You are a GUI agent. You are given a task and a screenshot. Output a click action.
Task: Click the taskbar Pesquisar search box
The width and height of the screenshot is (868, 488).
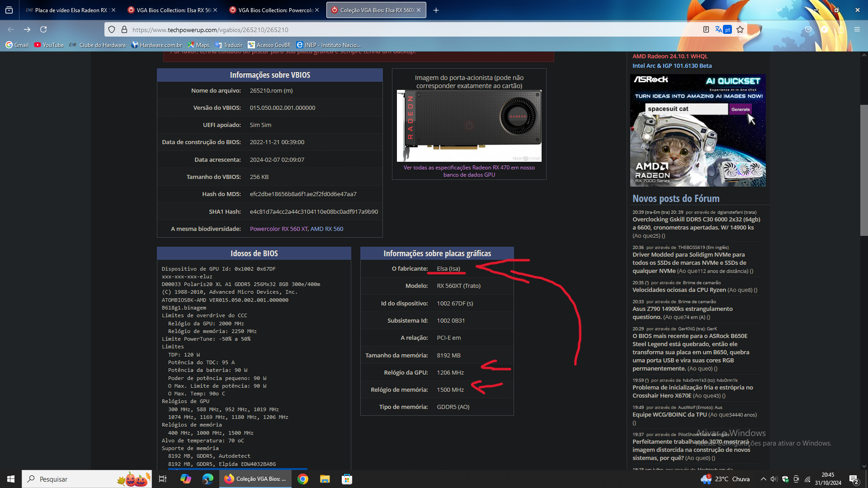[x=87, y=479]
